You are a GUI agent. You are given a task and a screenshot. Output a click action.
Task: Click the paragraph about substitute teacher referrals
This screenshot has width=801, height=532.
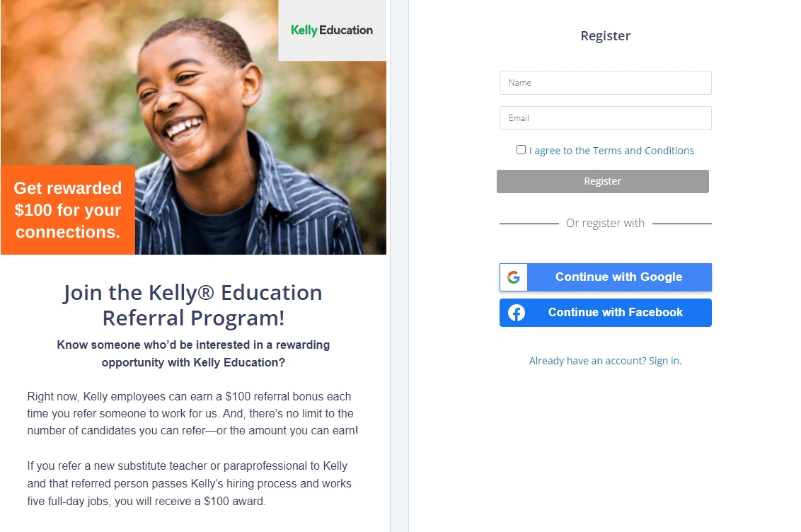point(190,484)
